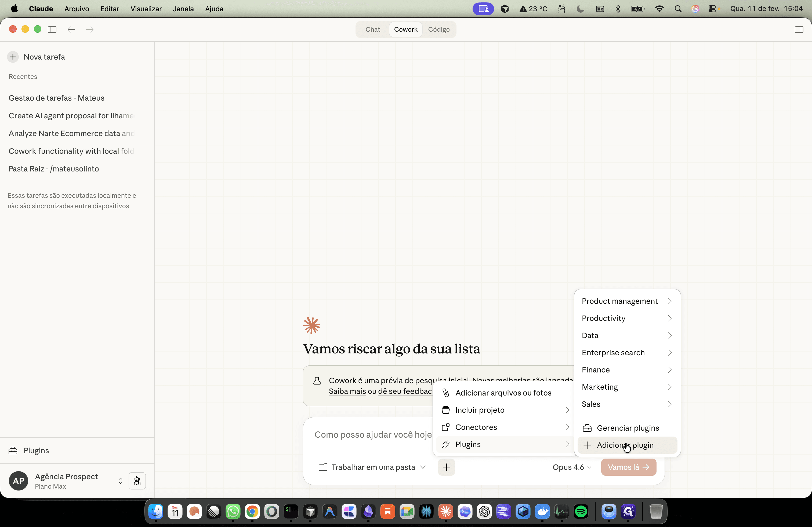Toggle the left sidebar icon

click(x=52, y=29)
